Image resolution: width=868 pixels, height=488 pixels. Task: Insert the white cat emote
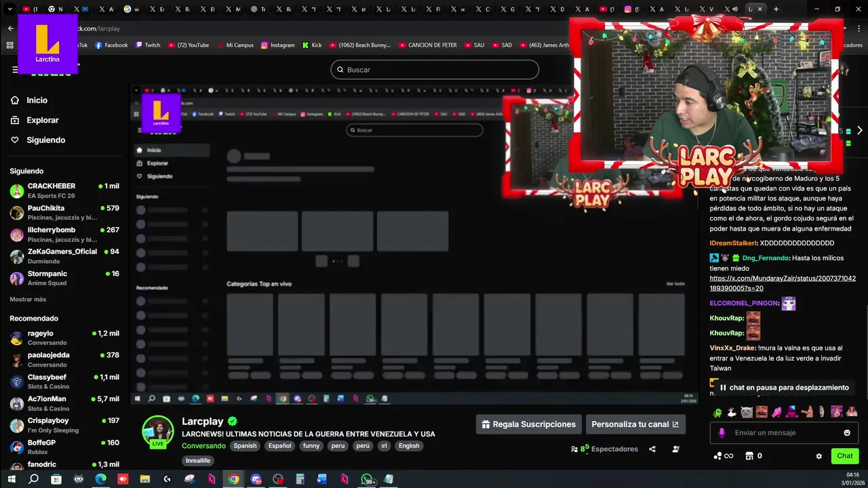click(747, 412)
